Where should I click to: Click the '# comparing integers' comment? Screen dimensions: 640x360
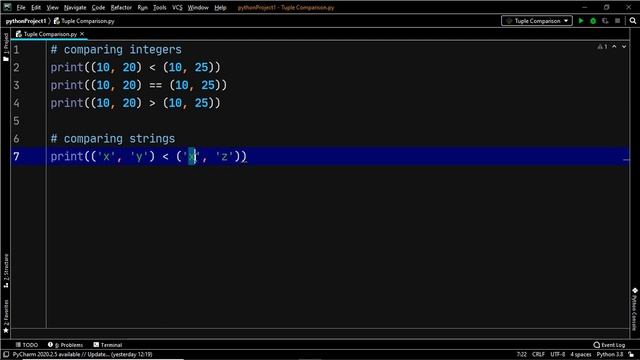coord(116,50)
